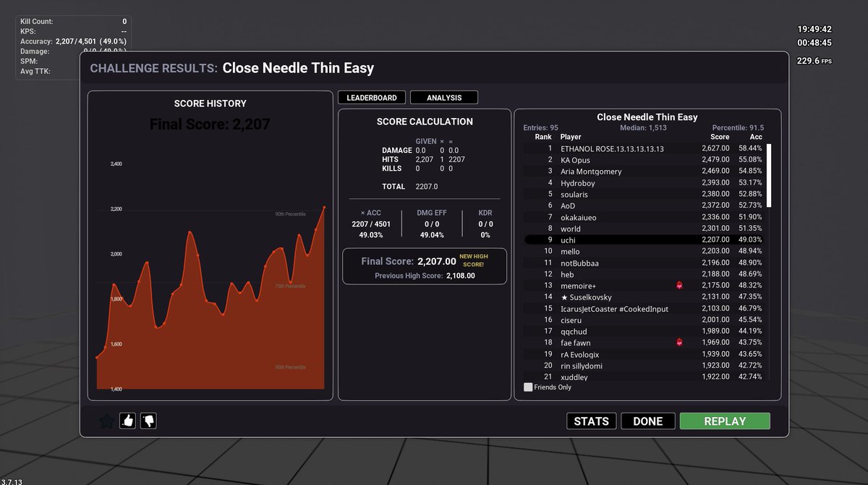Click the red badge icon next to memoire+
Screen dimensions: 868x485
point(679,285)
